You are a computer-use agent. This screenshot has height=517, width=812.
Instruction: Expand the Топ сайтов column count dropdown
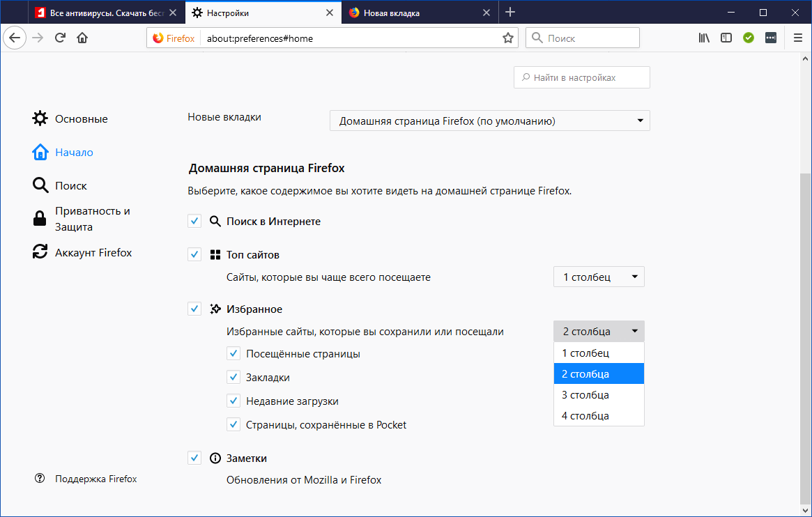pyautogui.click(x=599, y=277)
